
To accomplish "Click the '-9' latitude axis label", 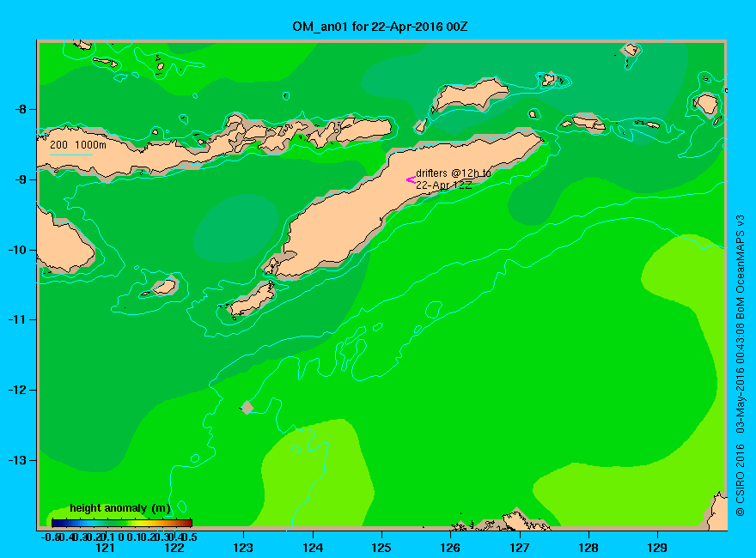I will (x=21, y=179).
